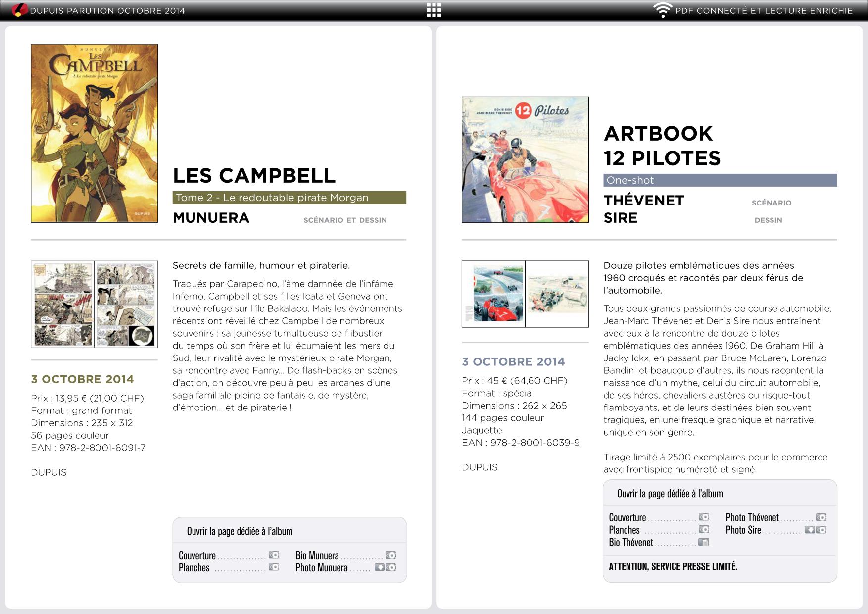The image size is (868, 614).
Task: Open dedicated album page for 12 Pilotes
Action: (670, 494)
